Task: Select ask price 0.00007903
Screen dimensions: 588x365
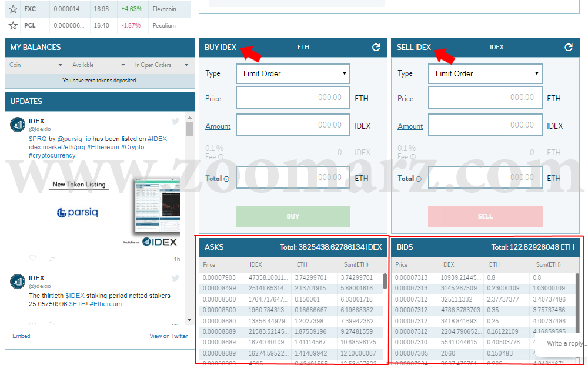Action: (219, 277)
